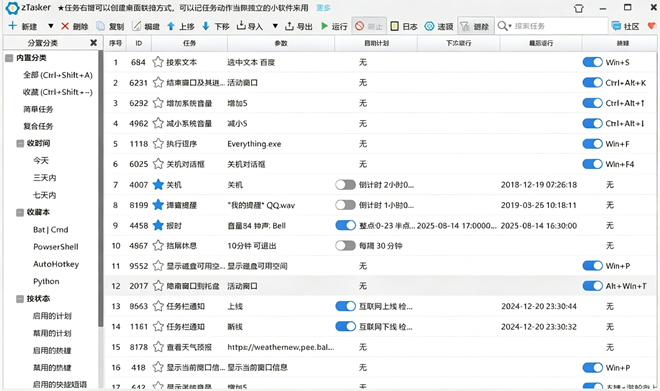Sort by the 下次运行 column header
Viewport: 660px width, 391px height.
[458, 43]
